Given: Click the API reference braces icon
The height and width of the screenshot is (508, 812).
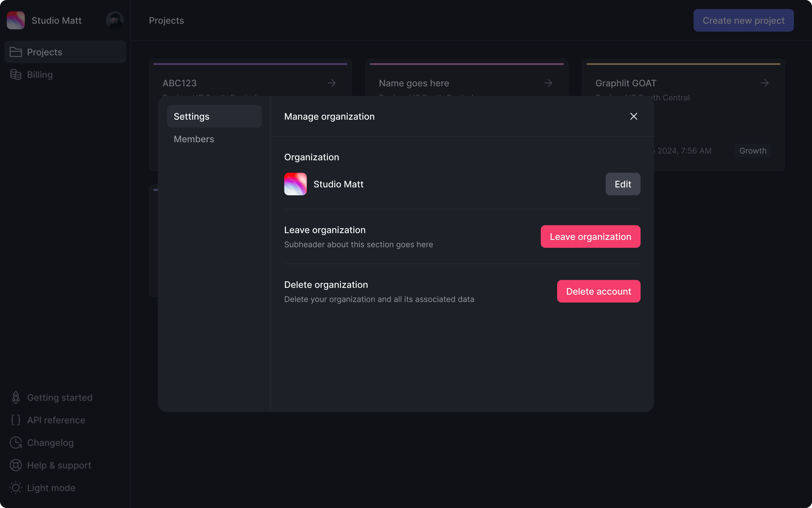Looking at the screenshot, I should [16, 420].
